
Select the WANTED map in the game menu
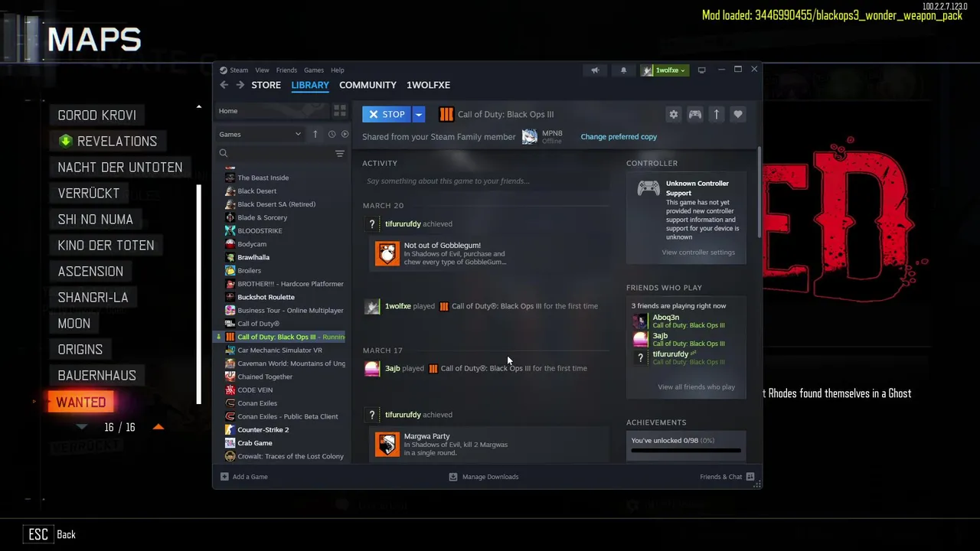(x=81, y=402)
